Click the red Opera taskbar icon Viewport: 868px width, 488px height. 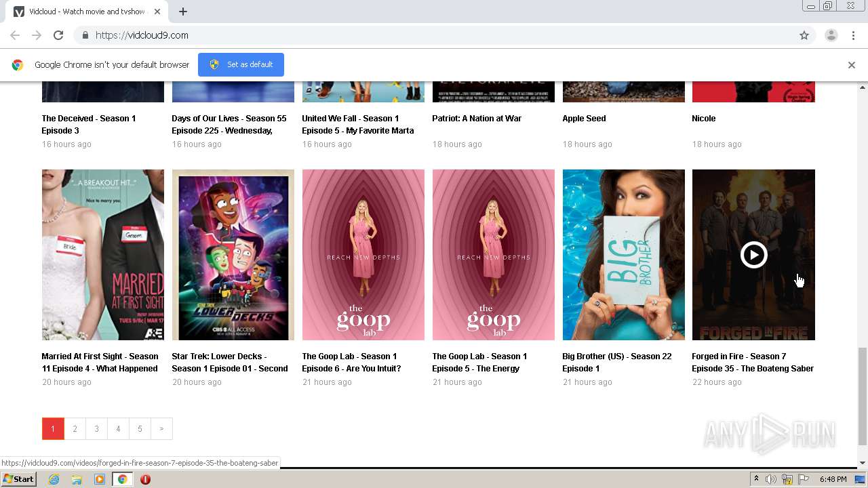(145, 479)
